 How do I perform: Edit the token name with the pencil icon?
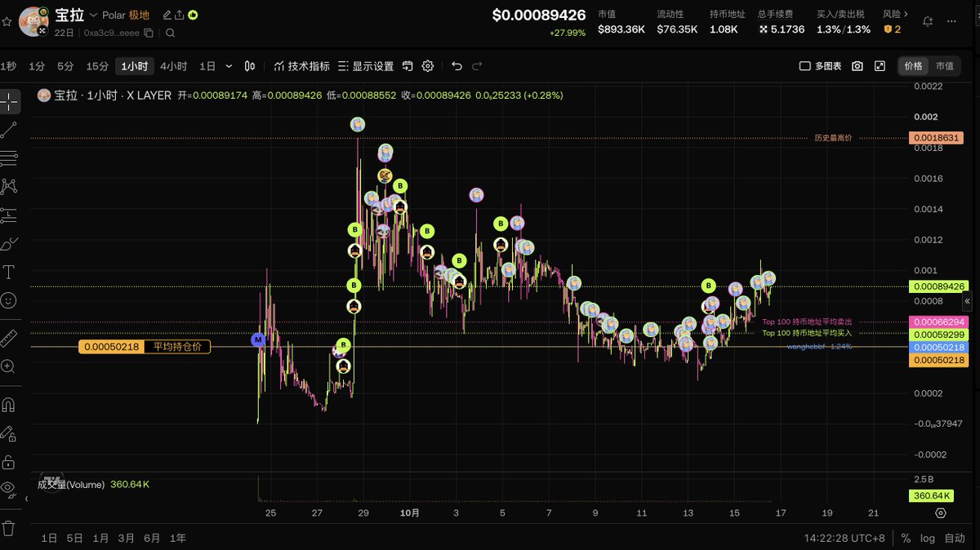pyautogui.click(x=167, y=15)
